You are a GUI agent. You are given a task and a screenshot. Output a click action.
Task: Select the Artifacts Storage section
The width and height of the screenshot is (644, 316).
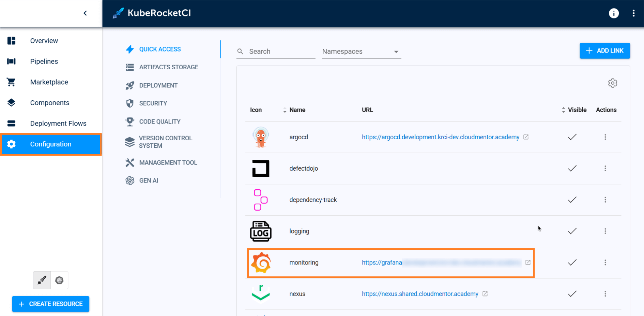tap(168, 67)
